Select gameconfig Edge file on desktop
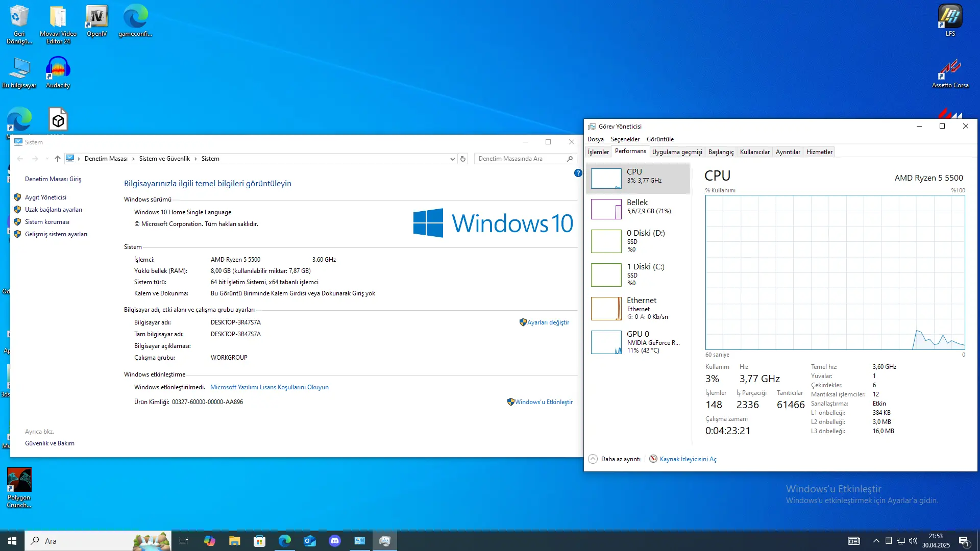 (x=135, y=21)
